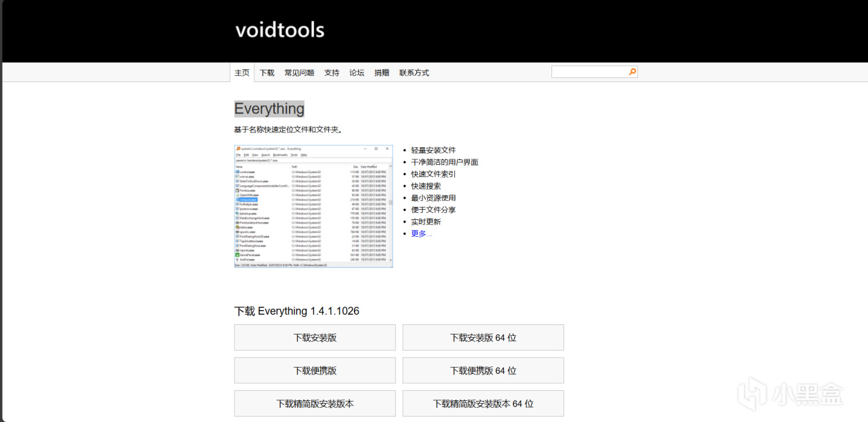The image size is (868, 422).
Task: Open the 支持 nav item
Action: point(332,73)
